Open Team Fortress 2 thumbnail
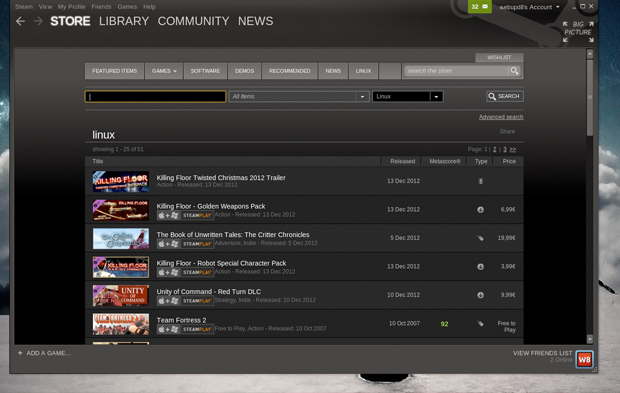The width and height of the screenshot is (620, 393). (121, 324)
